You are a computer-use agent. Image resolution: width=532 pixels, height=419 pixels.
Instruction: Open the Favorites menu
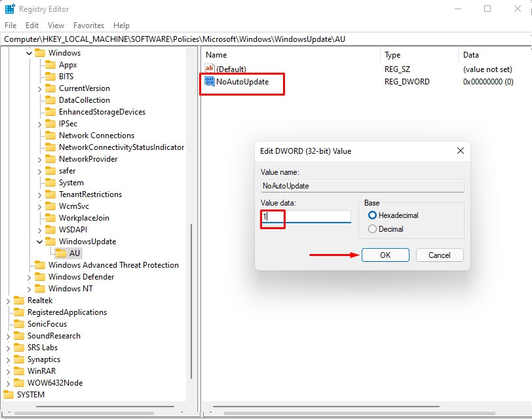point(88,26)
